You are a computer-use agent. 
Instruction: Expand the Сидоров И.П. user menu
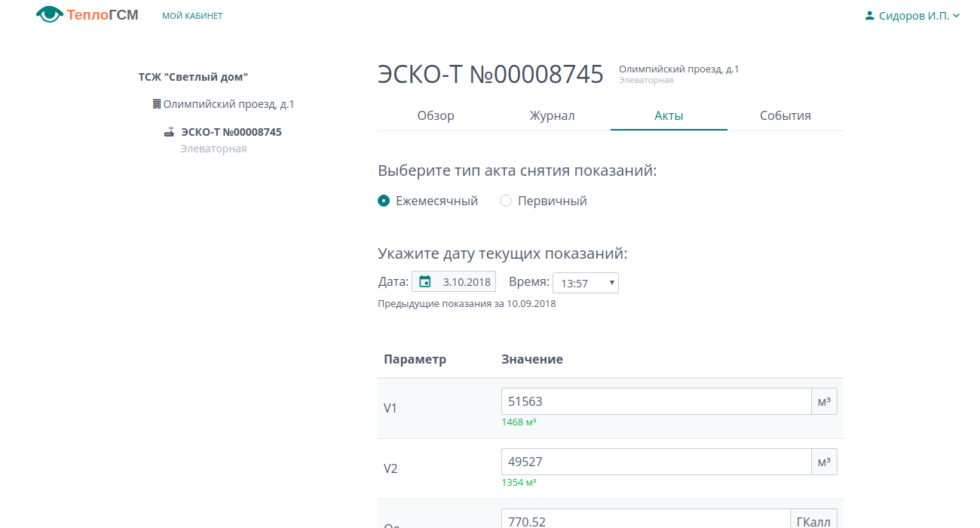pos(913,15)
